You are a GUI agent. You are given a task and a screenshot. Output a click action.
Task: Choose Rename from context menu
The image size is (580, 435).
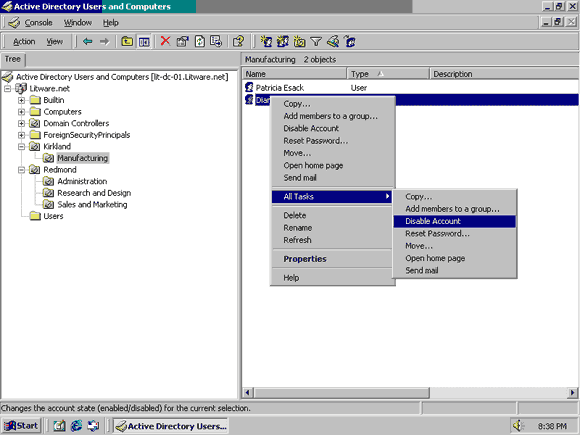coord(333,228)
